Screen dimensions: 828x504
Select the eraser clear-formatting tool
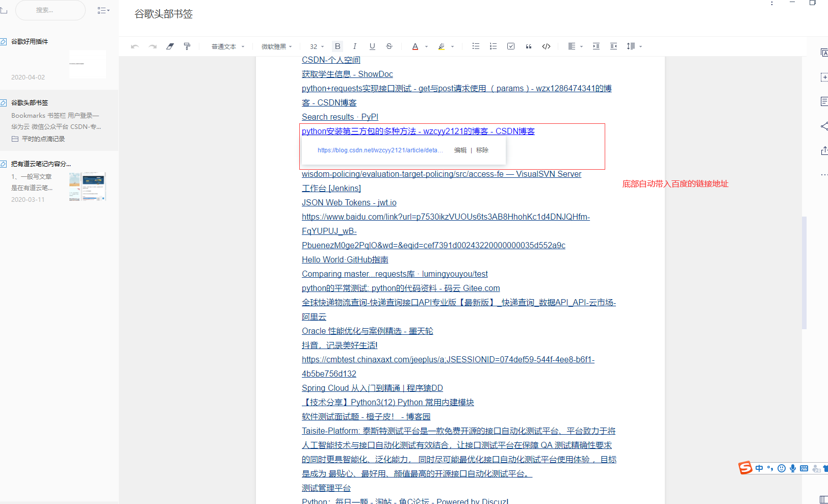(170, 46)
